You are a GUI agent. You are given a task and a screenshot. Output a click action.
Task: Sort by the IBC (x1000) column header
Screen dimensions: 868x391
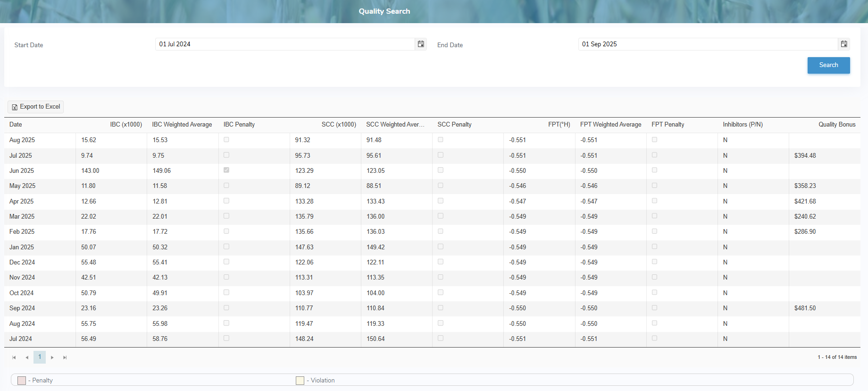point(126,125)
